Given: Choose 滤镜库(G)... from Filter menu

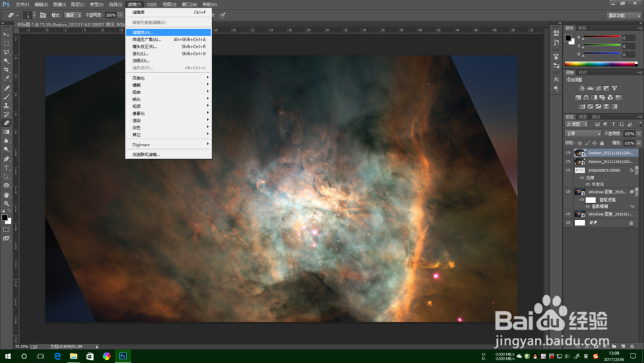Looking at the screenshot, I should click(168, 32).
